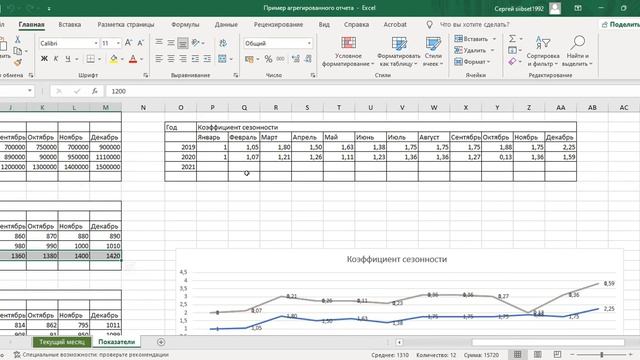This screenshot has width=640, height=360.
Task: Increase font size with the larger A icon
Action: coord(129,43)
